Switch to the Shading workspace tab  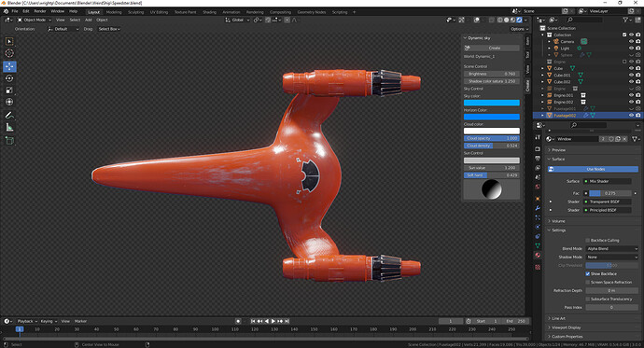(209, 12)
